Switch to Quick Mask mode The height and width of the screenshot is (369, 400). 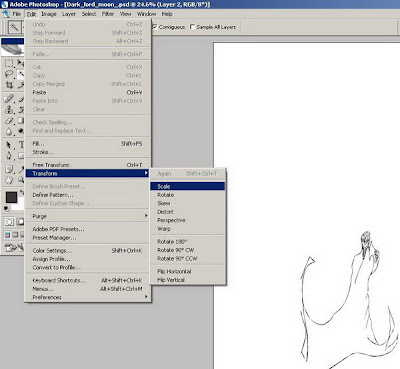(x=21, y=222)
